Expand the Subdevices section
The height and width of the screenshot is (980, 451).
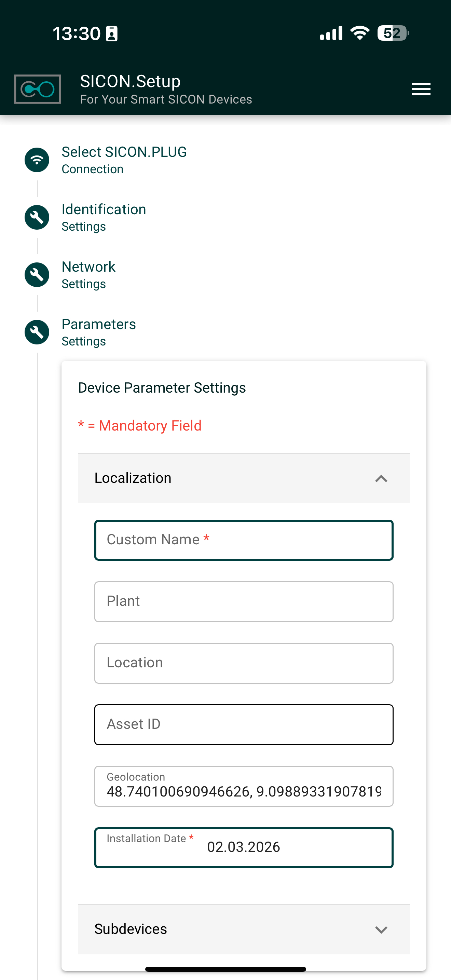243,929
